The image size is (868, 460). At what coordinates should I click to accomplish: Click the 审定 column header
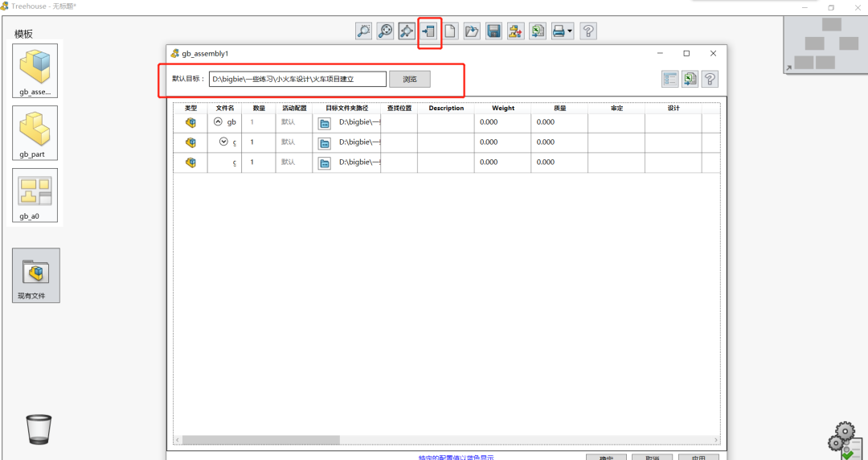coord(616,108)
